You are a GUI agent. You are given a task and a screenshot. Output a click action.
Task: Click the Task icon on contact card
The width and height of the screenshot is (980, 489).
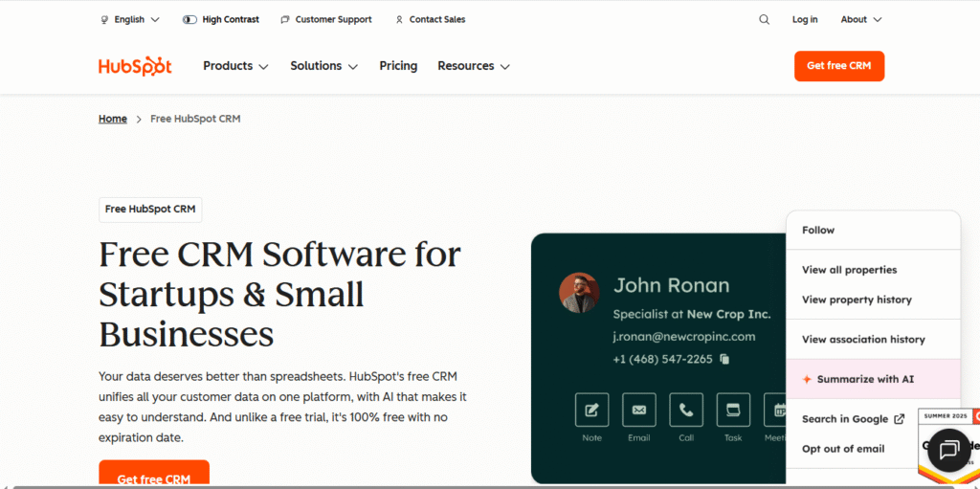733,410
